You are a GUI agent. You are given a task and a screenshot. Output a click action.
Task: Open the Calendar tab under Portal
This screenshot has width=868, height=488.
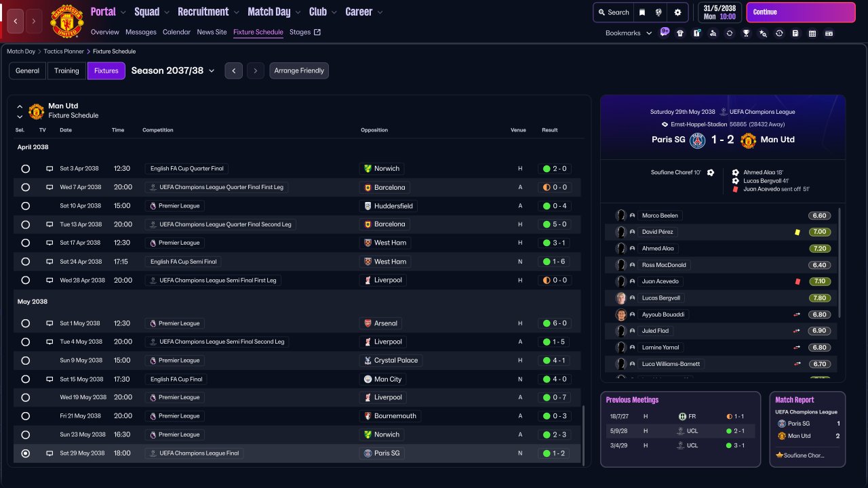(176, 32)
